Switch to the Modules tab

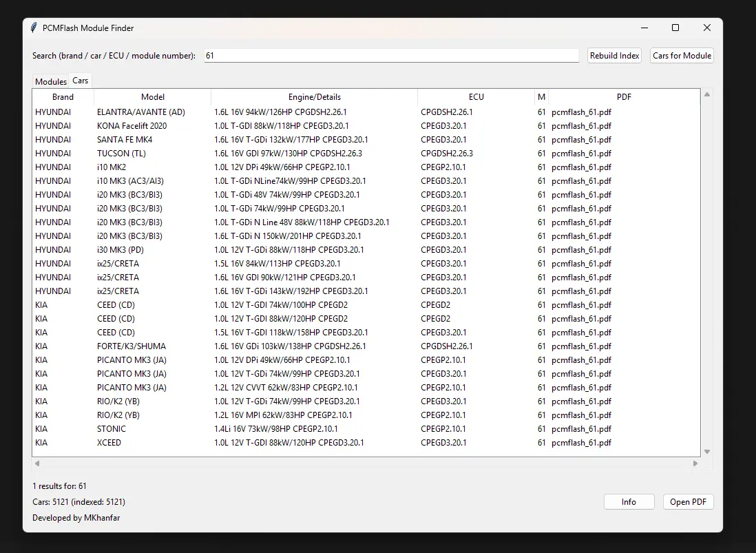point(50,81)
